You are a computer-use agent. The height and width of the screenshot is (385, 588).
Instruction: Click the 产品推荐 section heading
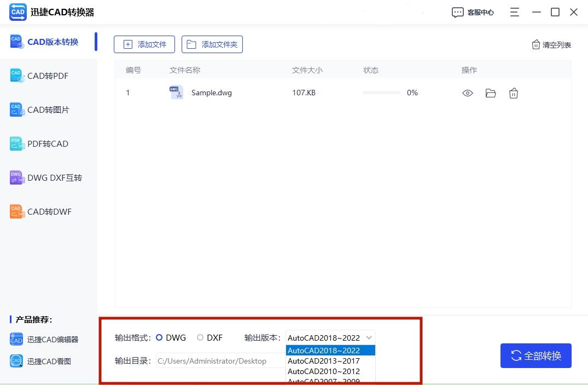(x=34, y=320)
